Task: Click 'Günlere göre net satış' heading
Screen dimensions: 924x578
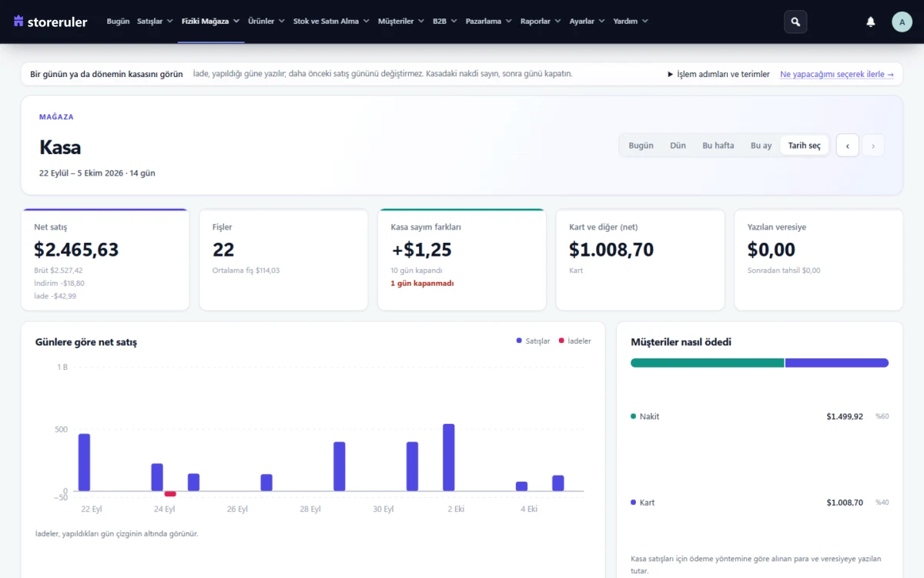Action: (86, 342)
